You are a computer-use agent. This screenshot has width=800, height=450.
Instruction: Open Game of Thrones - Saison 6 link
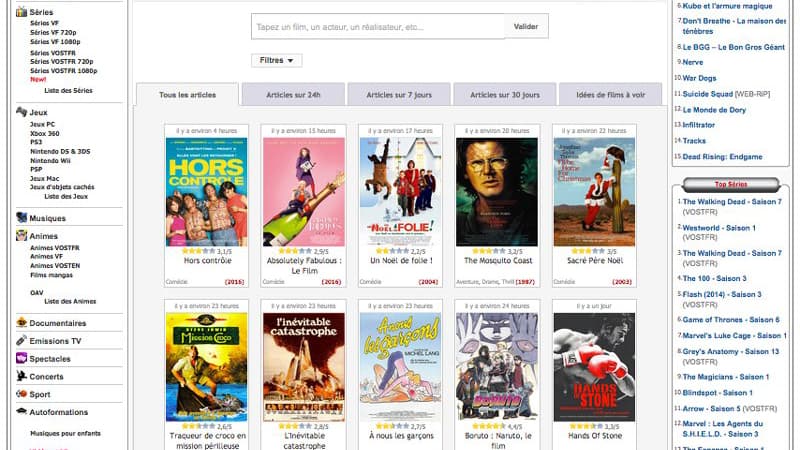tap(731, 320)
